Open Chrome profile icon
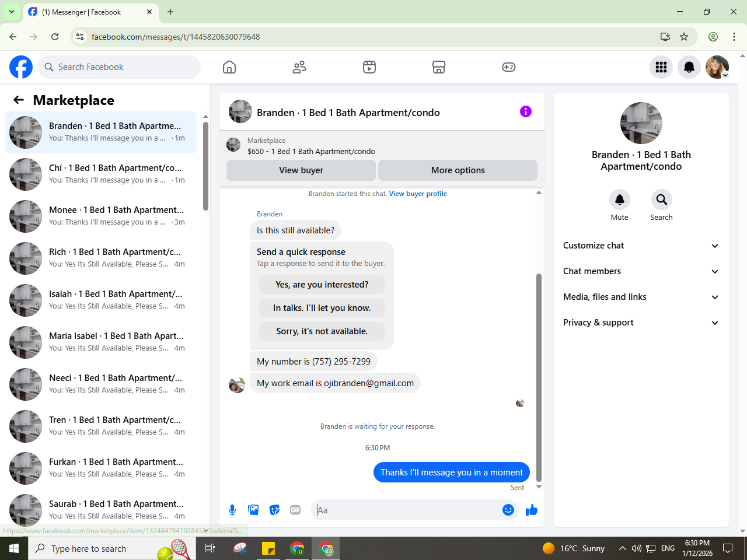This screenshot has width=747, height=560. click(713, 37)
